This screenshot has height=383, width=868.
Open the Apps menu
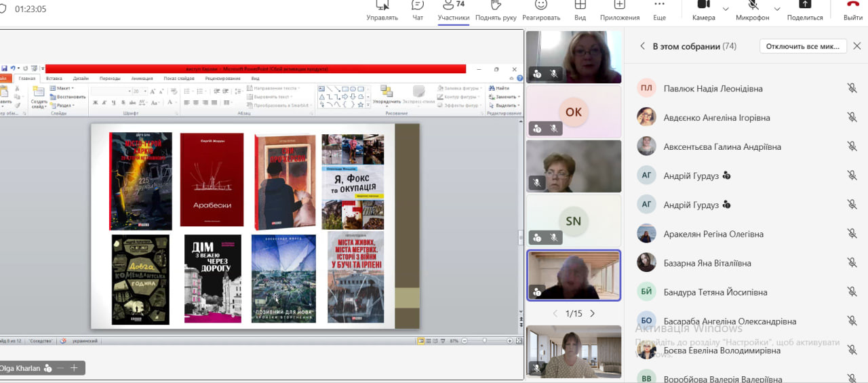point(619,10)
